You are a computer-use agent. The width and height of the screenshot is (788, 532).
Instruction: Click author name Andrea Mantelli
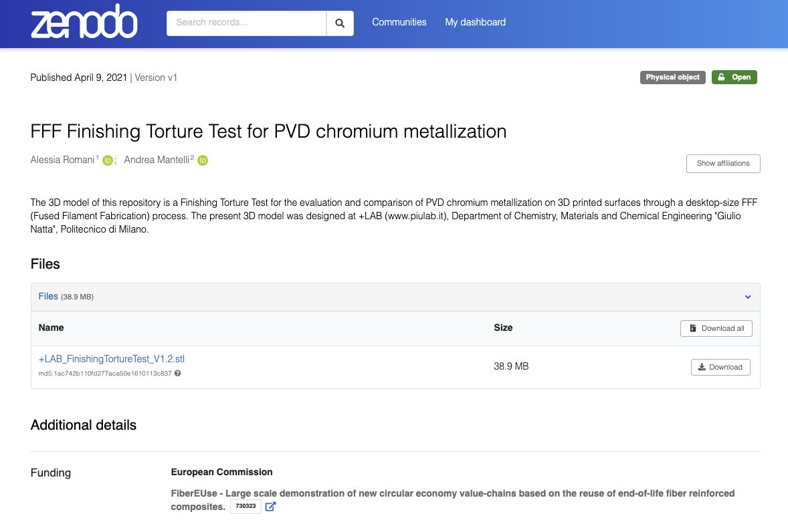pyautogui.click(x=157, y=160)
